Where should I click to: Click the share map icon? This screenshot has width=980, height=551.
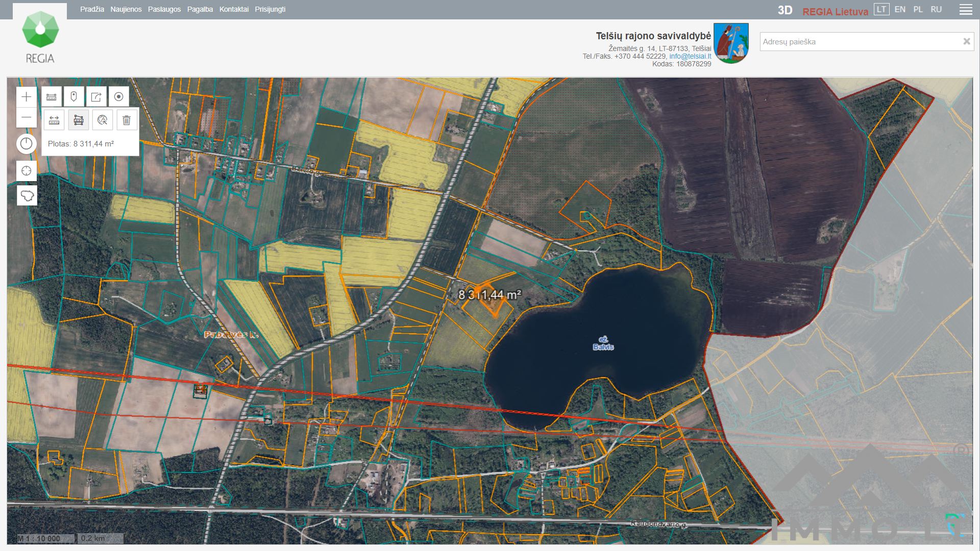(96, 97)
